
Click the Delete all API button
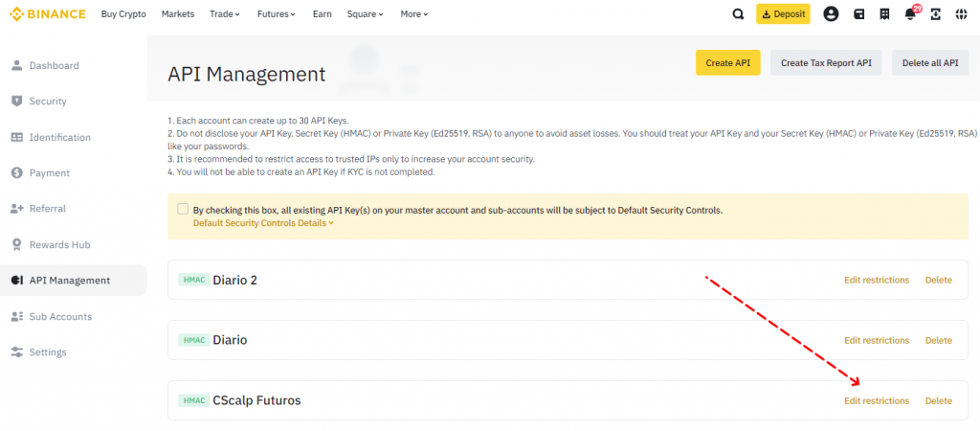coord(930,62)
